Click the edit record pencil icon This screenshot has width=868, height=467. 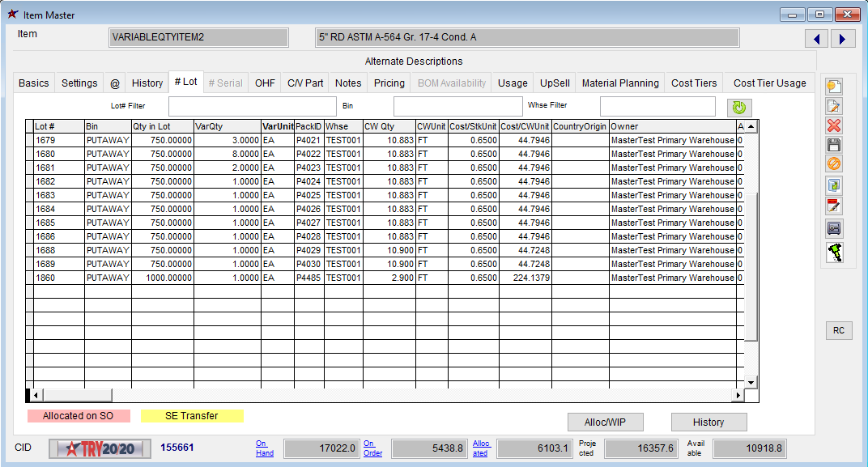tap(834, 106)
